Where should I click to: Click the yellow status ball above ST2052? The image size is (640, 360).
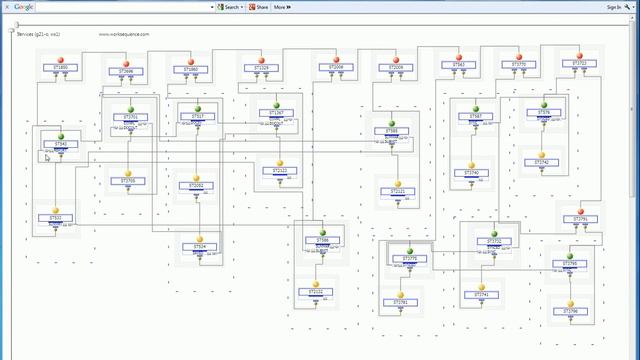(x=196, y=178)
